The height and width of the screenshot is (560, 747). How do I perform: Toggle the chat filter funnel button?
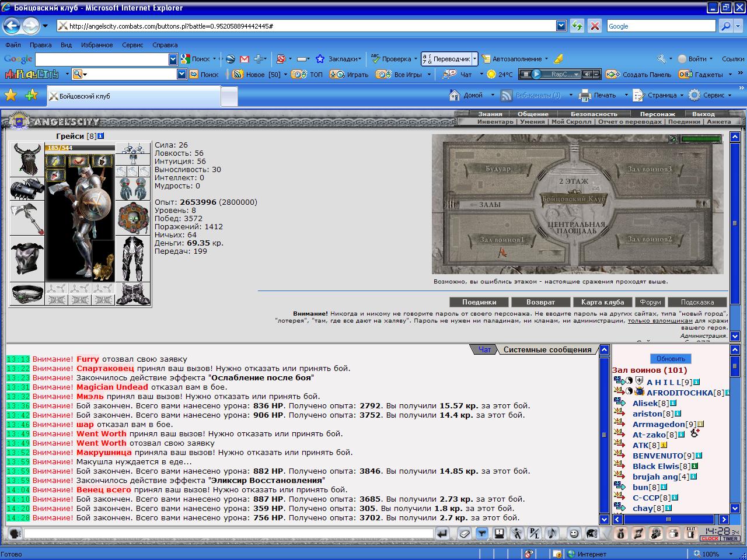(481, 533)
